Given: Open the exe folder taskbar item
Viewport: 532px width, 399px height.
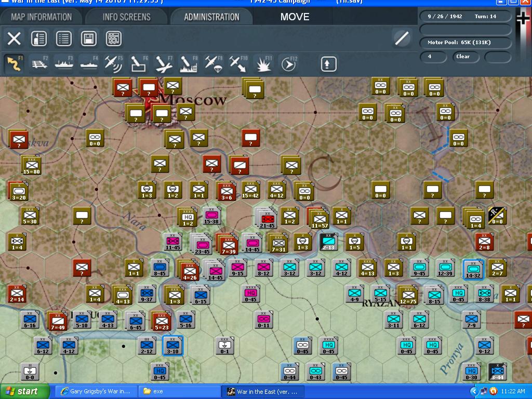Looking at the screenshot, I should coord(179,392).
